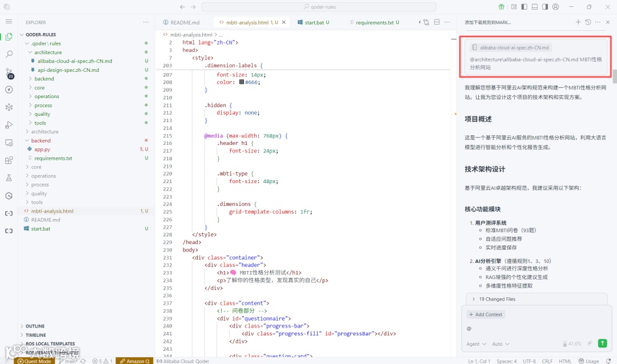Open the Run and Debug view
Image resolution: width=617 pixels, height=364 pixels.
(9, 125)
